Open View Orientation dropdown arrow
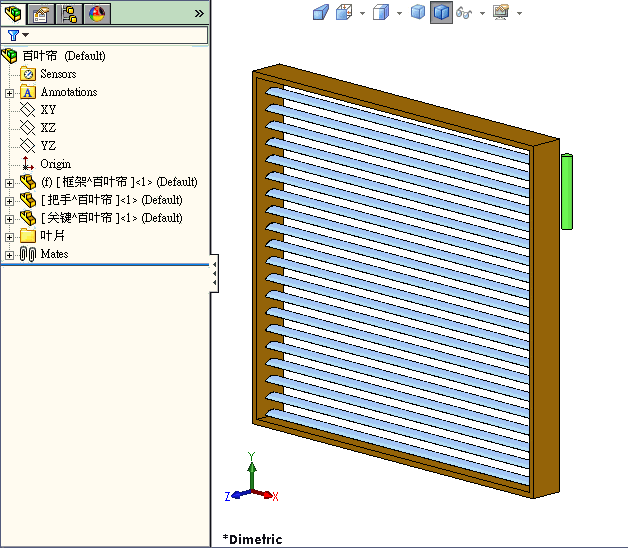The image size is (628, 548). 399,14
